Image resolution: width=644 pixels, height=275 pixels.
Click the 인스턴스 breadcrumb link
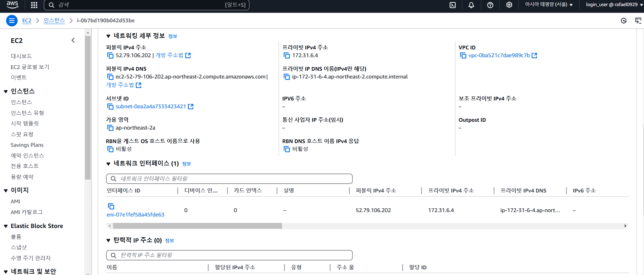coord(54,21)
